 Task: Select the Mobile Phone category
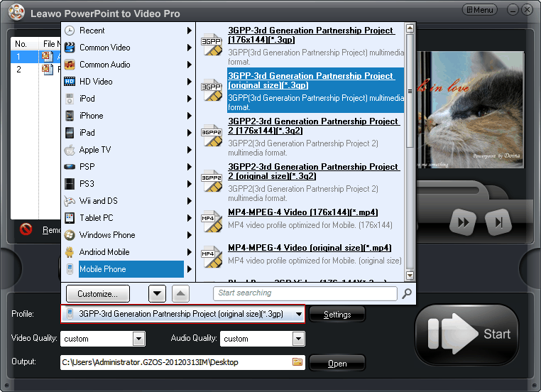131,269
